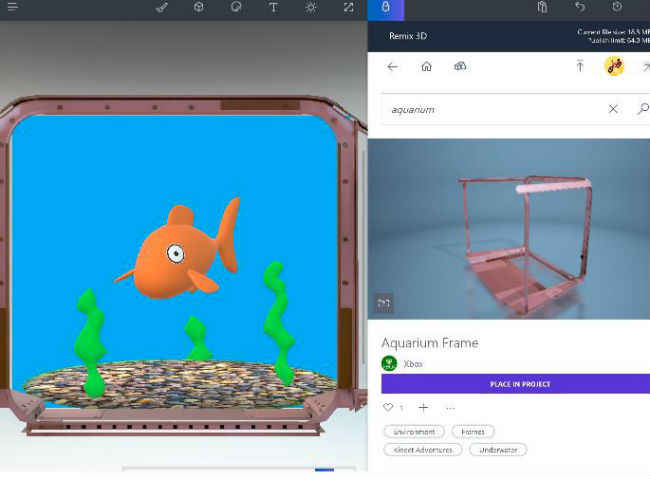Image resolution: width=650 pixels, height=479 pixels.
Task: Click the search magnifier icon
Action: [x=643, y=109]
